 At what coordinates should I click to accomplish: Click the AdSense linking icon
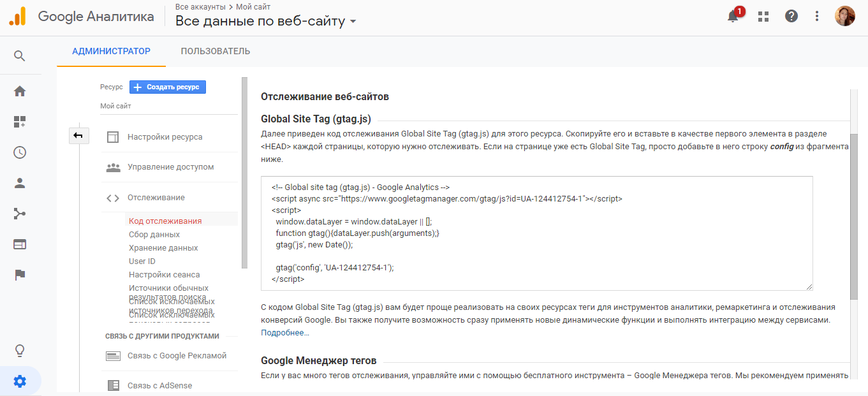coord(113,385)
